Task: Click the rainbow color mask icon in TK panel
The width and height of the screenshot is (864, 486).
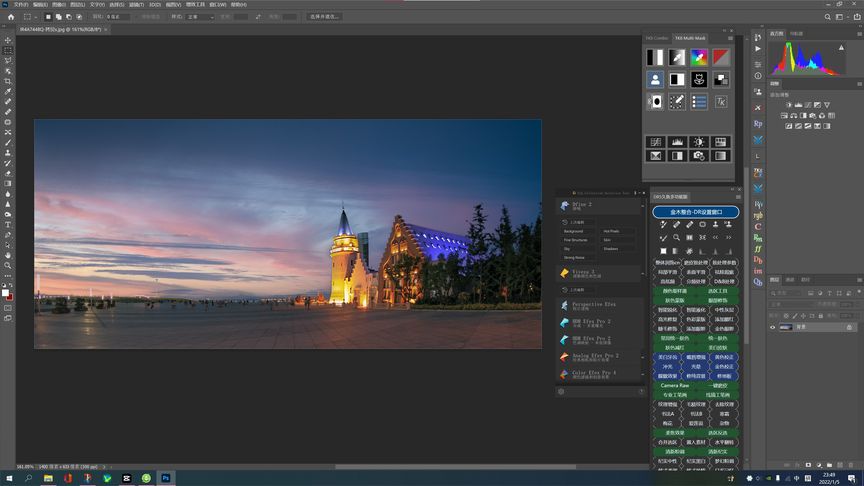Action: [699, 57]
